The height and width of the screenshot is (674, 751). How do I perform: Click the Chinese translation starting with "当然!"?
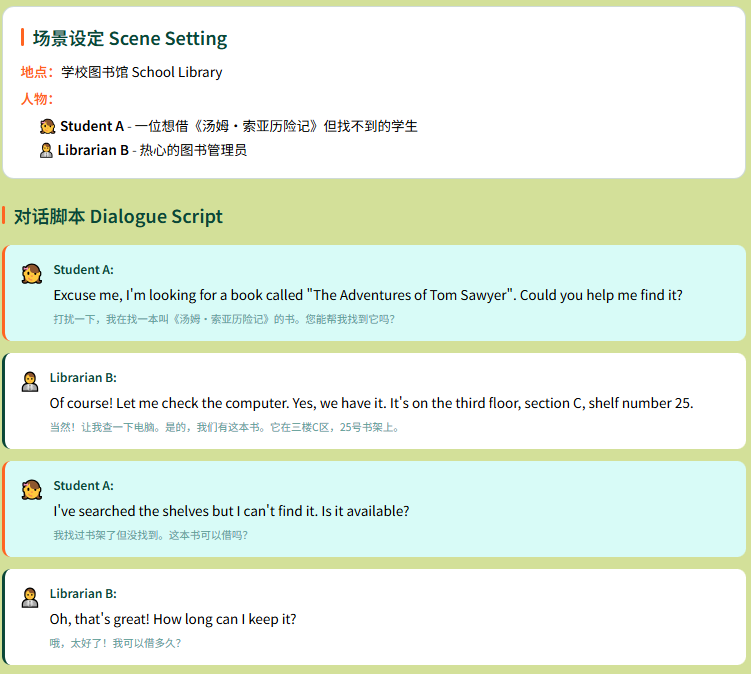click(x=225, y=427)
